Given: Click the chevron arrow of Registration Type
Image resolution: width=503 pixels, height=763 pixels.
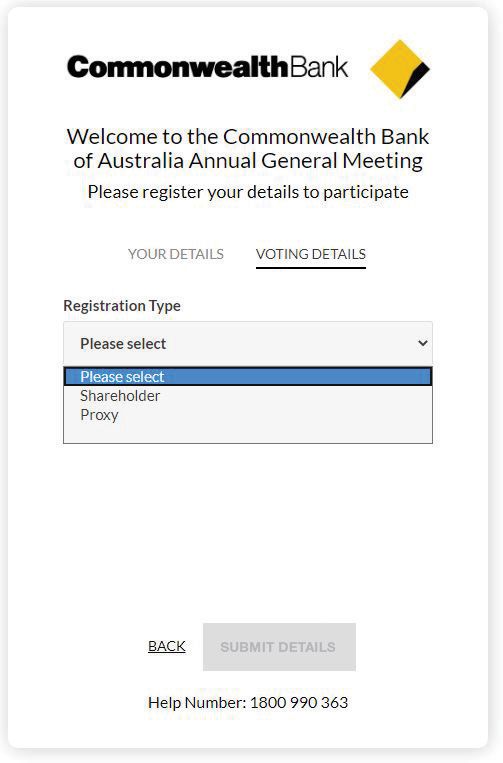Looking at the screenshot, I should tap(423, 343).
